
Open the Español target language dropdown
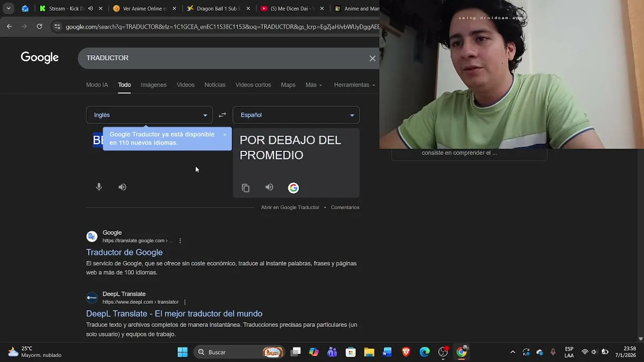296,115
